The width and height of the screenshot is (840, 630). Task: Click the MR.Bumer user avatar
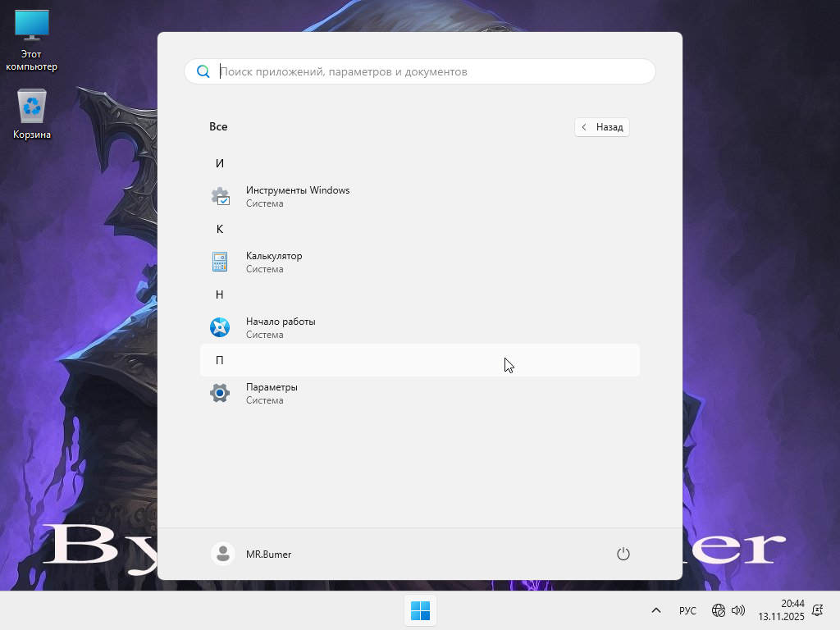[222, 554]
